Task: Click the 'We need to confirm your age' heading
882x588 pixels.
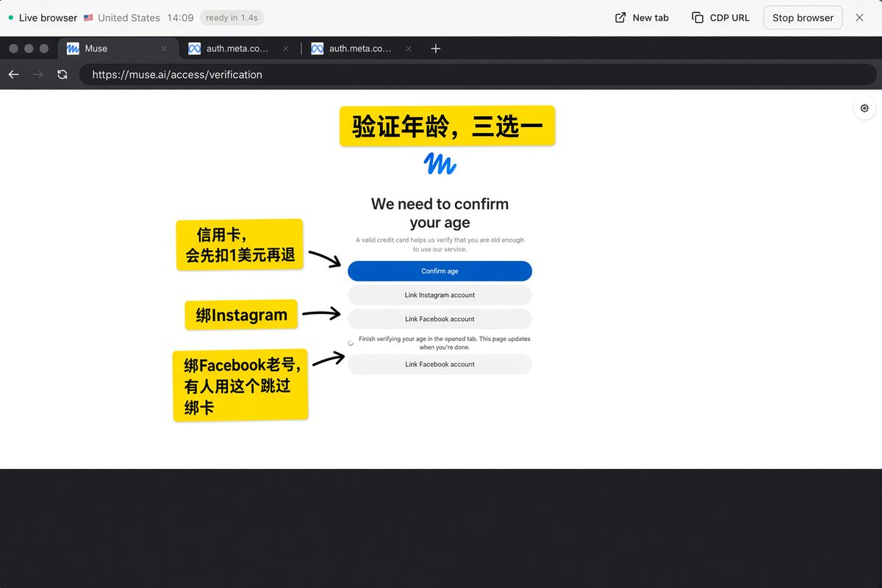Action: pos(440,213)
